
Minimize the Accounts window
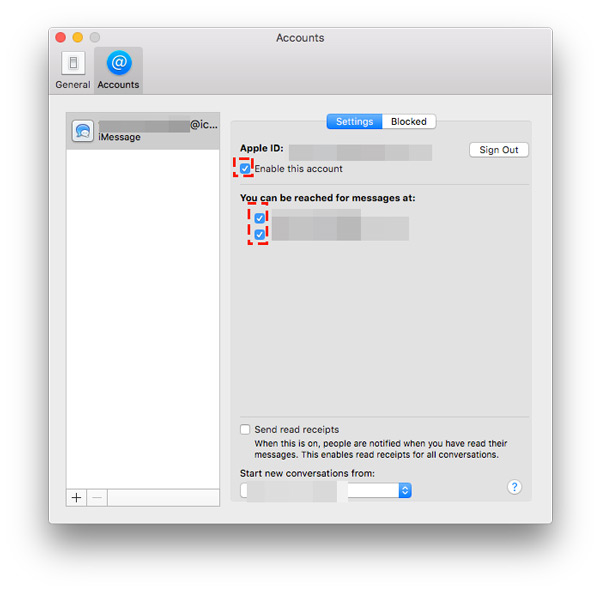point(78,37)
